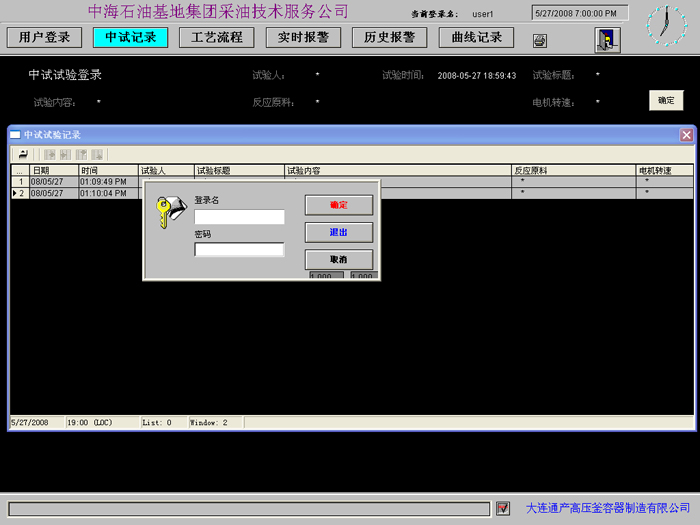The width and height of the screenshot is (700, 525).
Task: Click the key icon in login dialog
Action: [x=170, y=212]
